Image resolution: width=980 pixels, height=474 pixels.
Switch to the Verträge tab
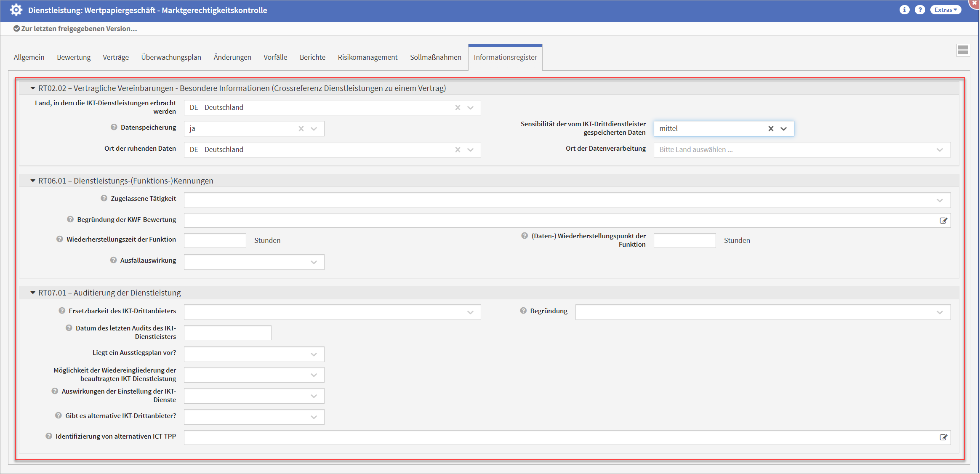coord(116,57)
